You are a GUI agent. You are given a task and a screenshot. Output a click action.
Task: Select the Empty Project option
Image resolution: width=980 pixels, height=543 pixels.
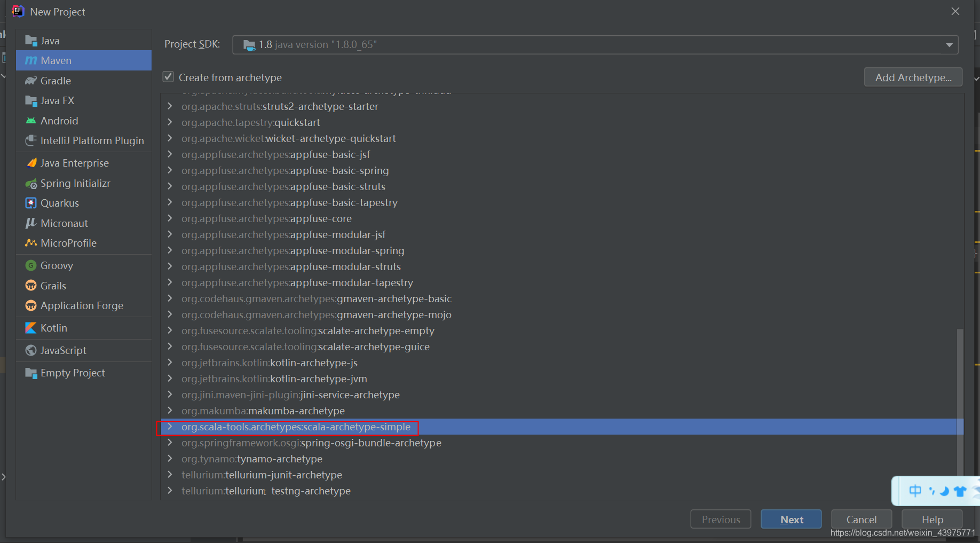point(84,373)
